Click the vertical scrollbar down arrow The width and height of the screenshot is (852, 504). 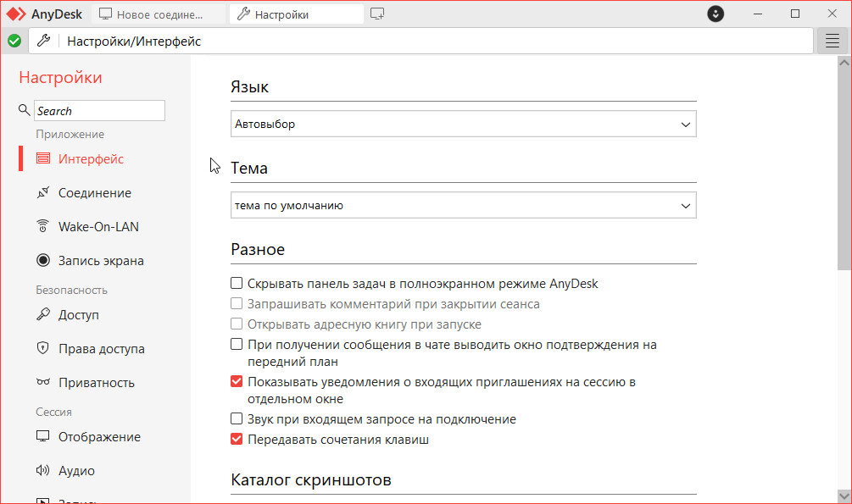[x=844, y=496]
